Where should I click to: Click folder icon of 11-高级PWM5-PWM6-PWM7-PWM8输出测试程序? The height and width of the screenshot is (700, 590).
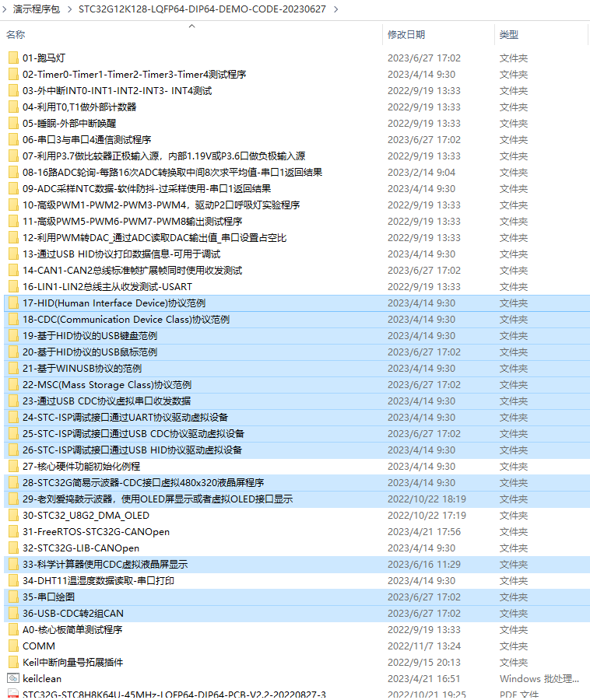(x=13, y=222)
